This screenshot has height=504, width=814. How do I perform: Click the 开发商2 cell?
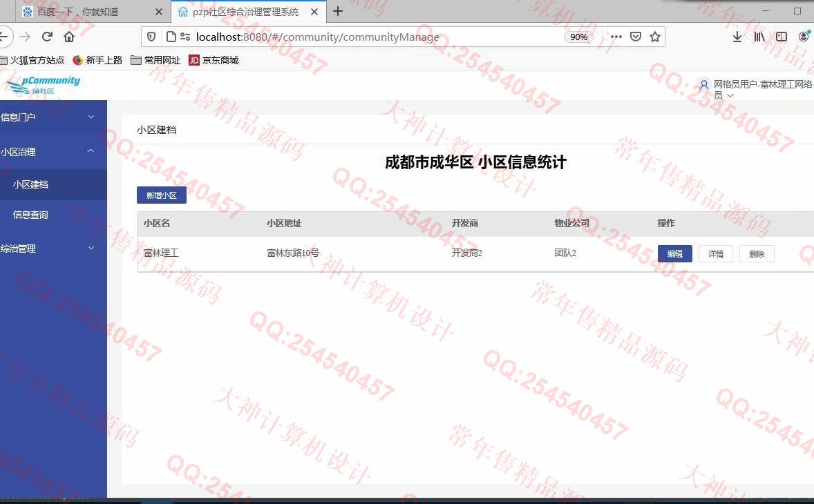point(466,253)
